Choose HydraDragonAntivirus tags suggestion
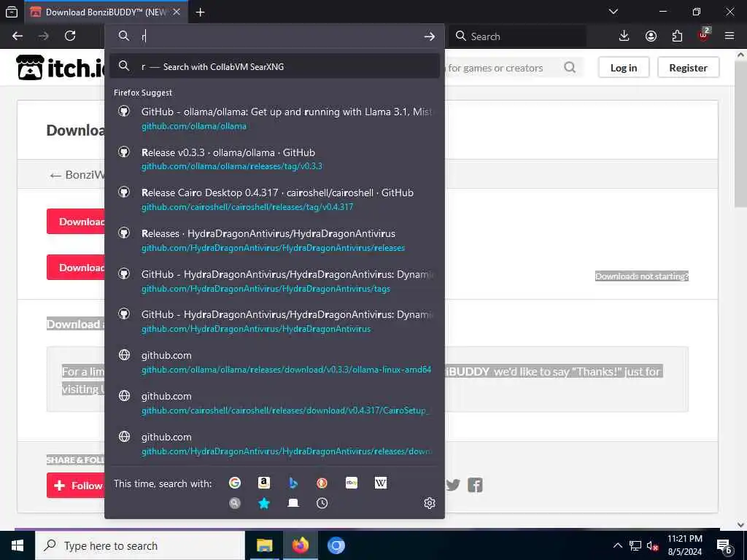Screen dimensions: 747x560 [x=274, y=281]
